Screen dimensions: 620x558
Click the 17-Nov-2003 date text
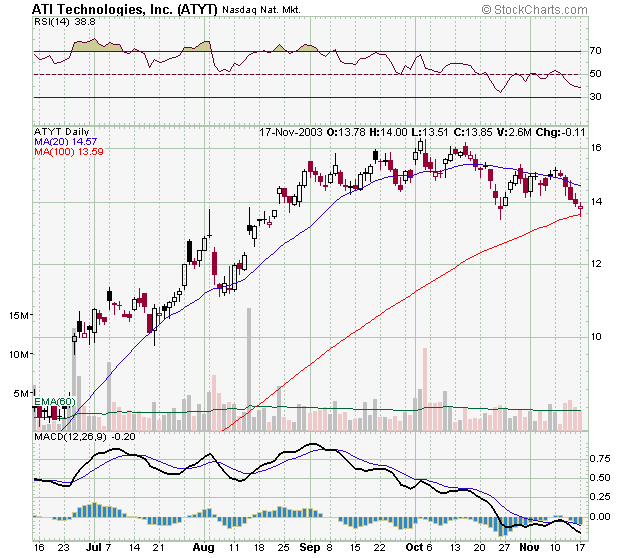pos(291,132)
